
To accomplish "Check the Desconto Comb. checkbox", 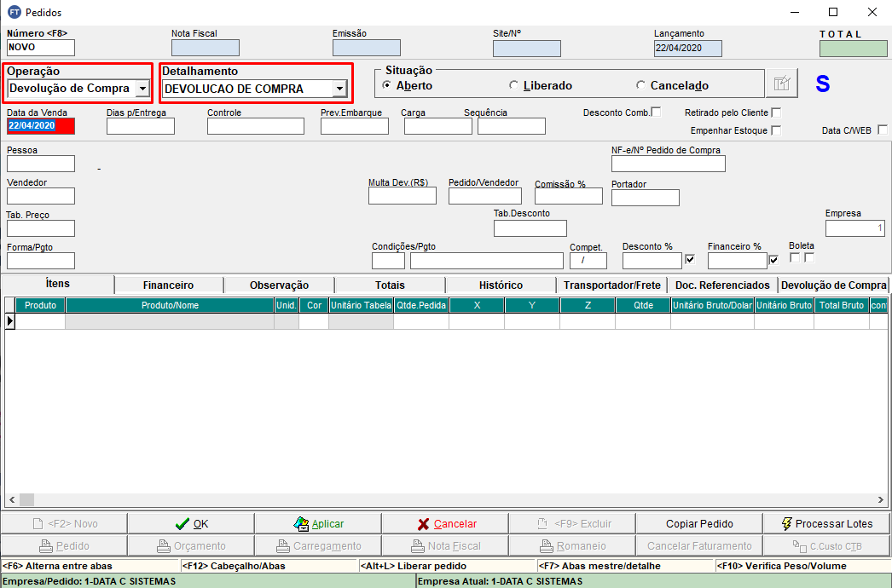I will click(x=656, y=112).
